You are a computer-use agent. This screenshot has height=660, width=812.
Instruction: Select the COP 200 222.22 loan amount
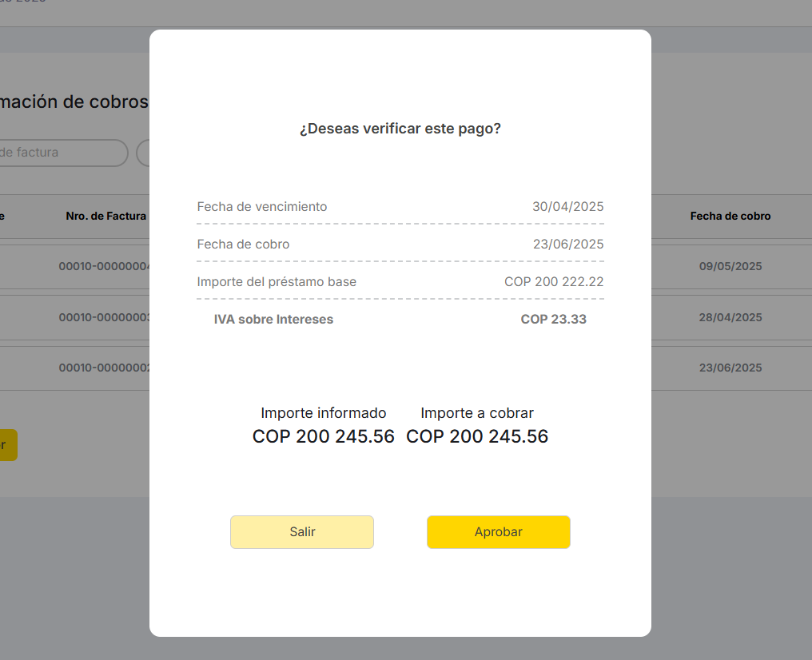coord(554,282)
